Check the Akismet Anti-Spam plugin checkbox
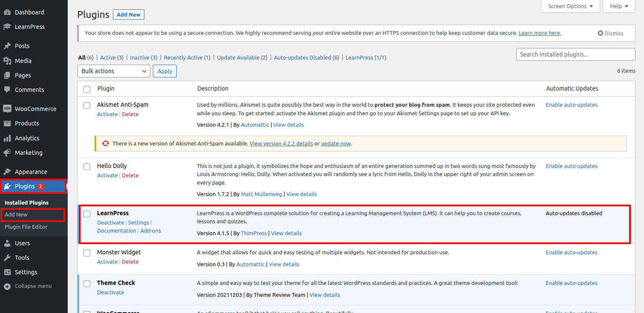The image size is (644, 313). [x=87, y=105]
